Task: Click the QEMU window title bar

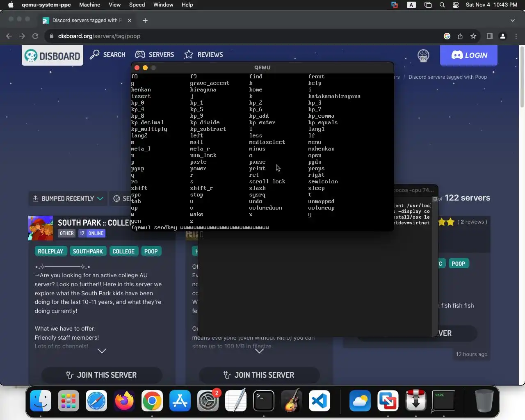Action: point(262,68)
